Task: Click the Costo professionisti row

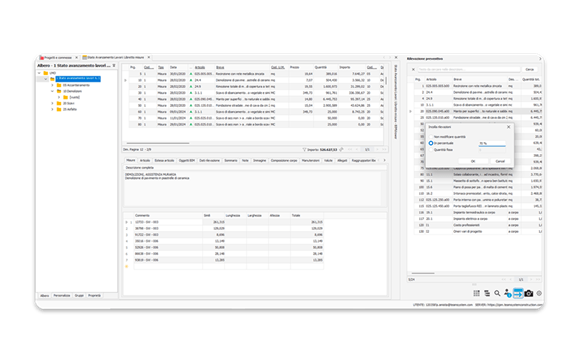Action: click(478, 225)
